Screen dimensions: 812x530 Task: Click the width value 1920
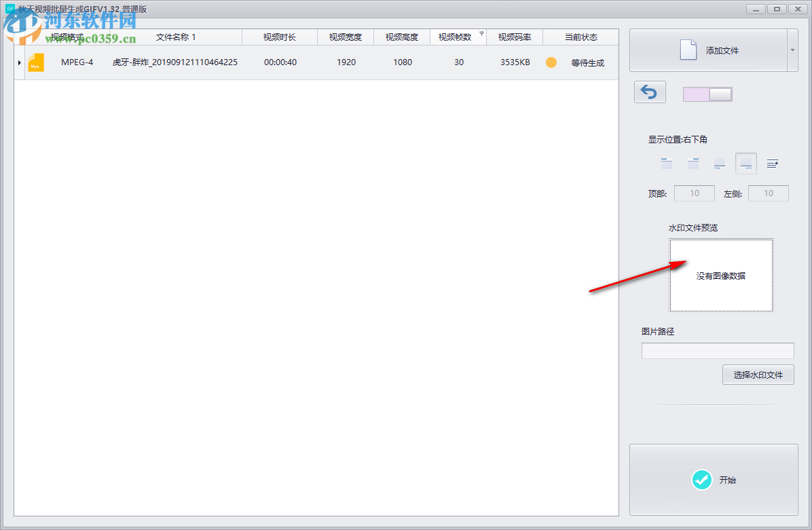(x=346, y=62)
